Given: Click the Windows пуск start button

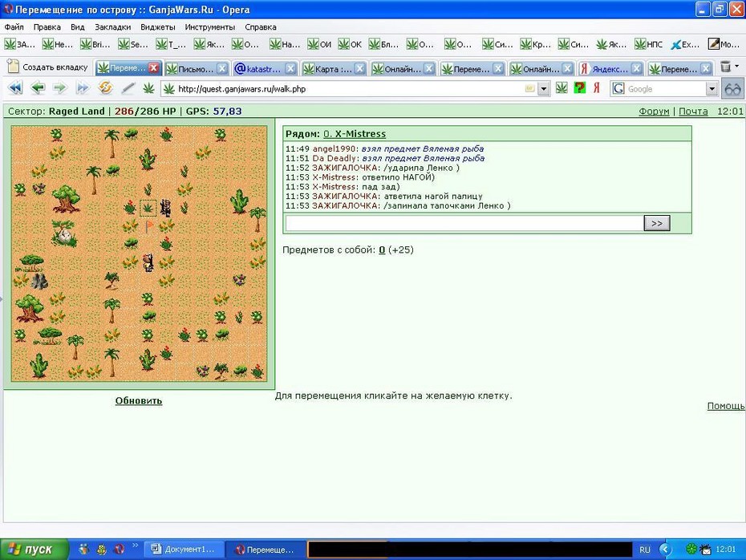Looking at the screenshot, I should 34,550.
